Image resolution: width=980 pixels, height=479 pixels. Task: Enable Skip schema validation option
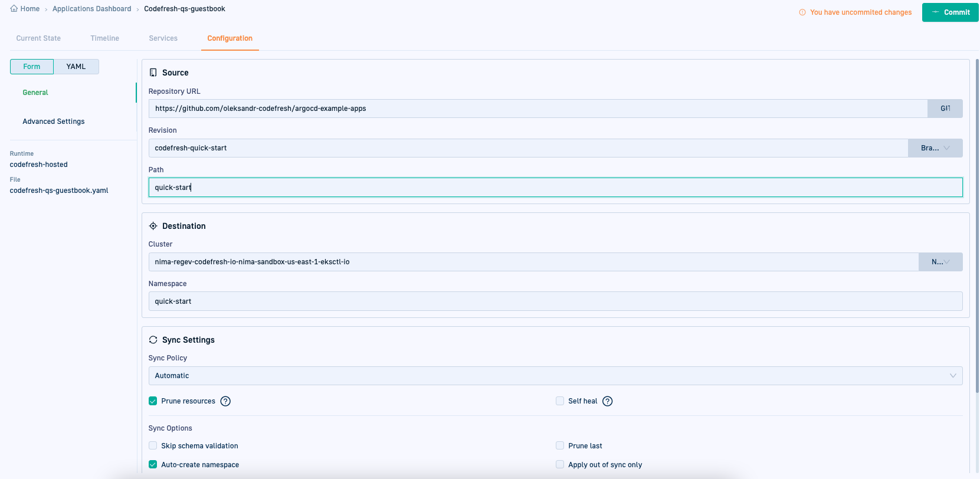153,446
